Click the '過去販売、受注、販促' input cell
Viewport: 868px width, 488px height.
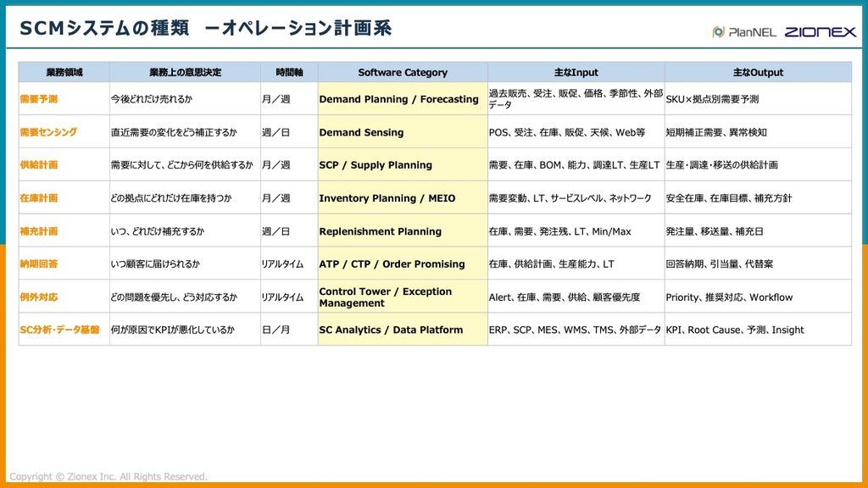click(576, 99)
